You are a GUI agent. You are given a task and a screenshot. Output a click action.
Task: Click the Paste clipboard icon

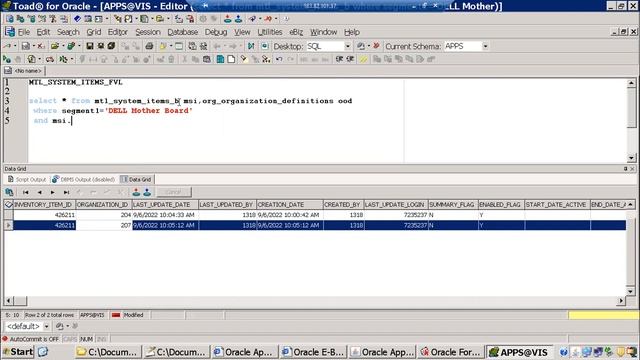[x=207, y=59]
